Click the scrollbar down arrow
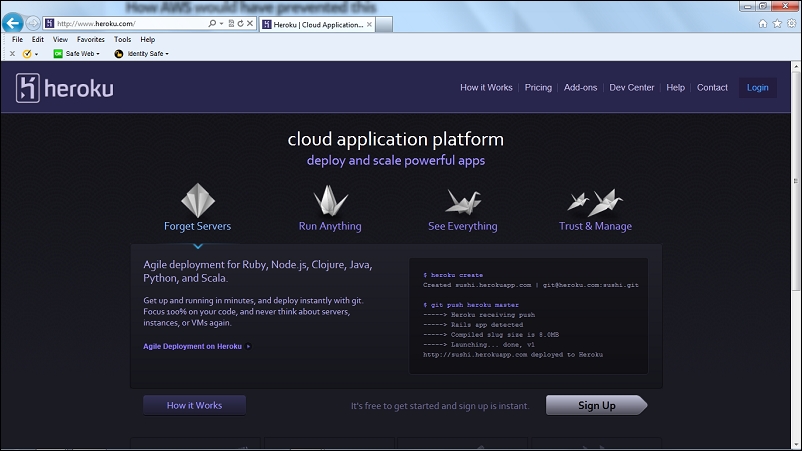Viewport: 802px width, 451px height. pyautogui.click(x=796, y=444)
